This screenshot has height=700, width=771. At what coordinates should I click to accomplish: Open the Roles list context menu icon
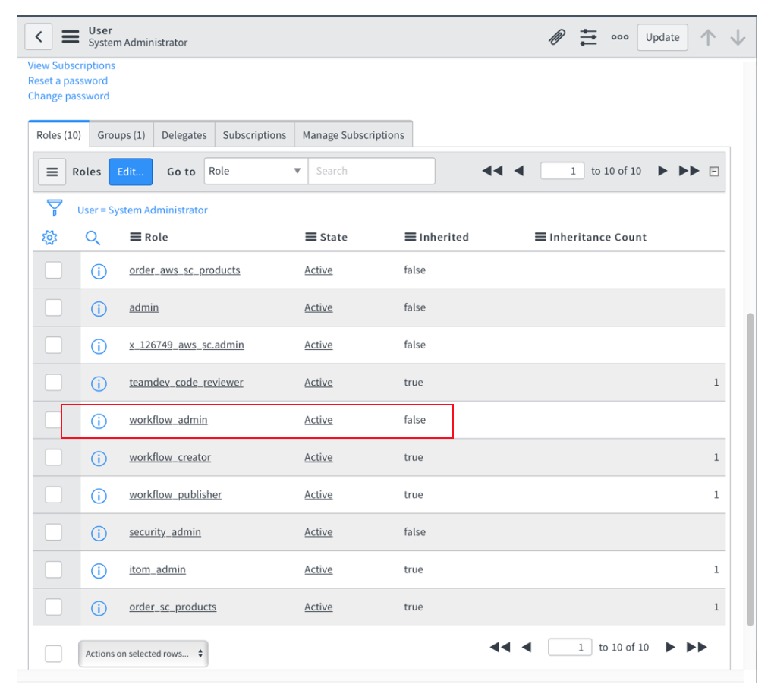point(52,171)
